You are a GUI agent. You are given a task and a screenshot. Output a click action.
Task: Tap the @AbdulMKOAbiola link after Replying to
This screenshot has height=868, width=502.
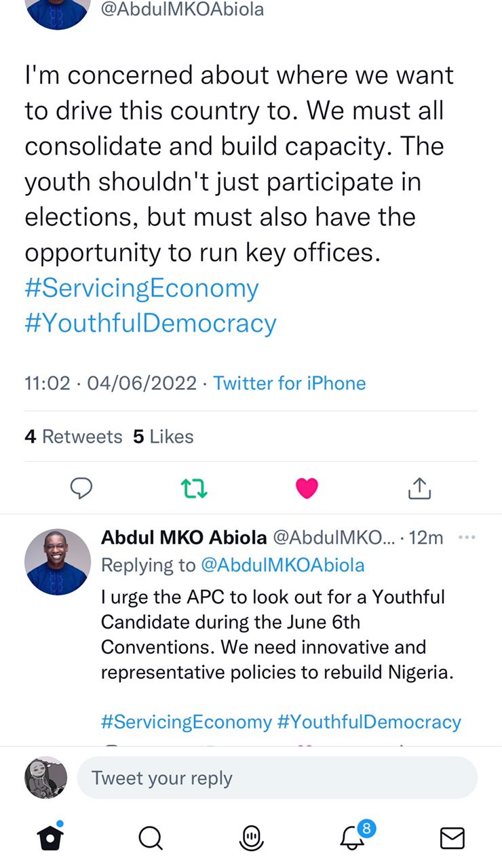[283, 565]
